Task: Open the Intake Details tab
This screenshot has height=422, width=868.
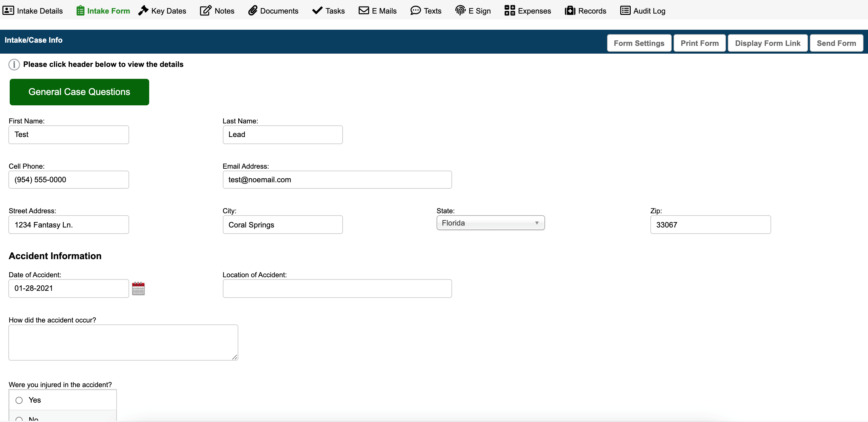Action: coord(33,10)
